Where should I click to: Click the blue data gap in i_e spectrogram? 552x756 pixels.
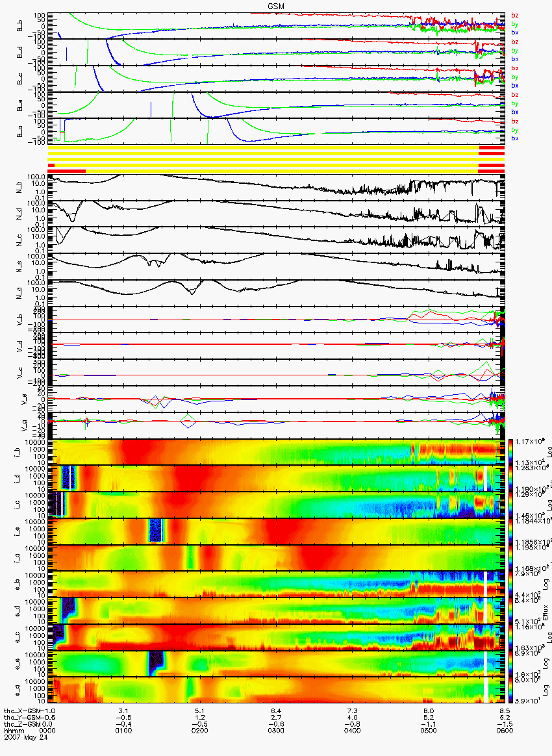tap(155, 531)
